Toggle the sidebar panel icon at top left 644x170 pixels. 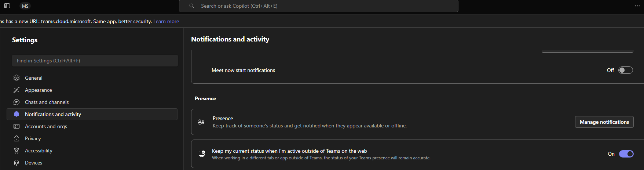pyautogui.click(x=7, y=6)
